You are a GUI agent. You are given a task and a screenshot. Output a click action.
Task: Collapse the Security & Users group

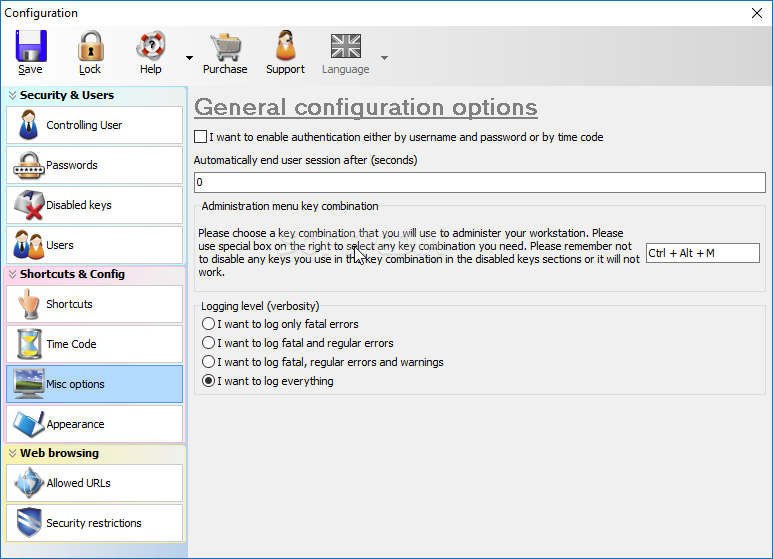(x=13, y=96)
